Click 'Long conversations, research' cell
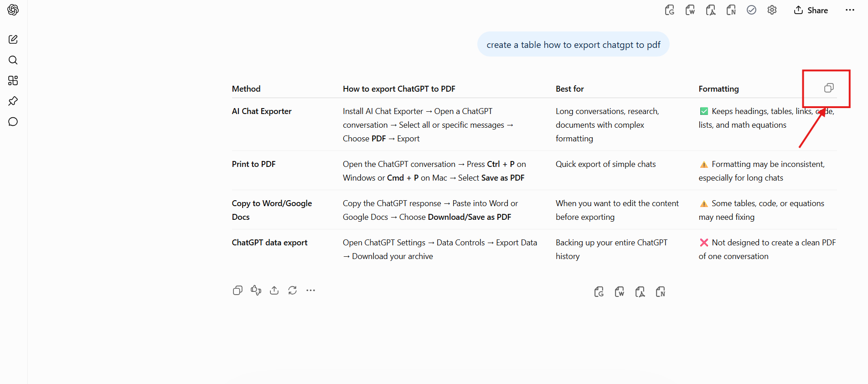Viewport: 868px width, 384px height. click(607, 125)
